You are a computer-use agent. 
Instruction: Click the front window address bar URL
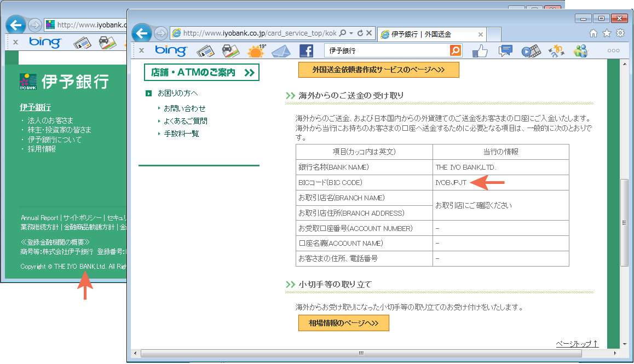click(x=260, y=33)
